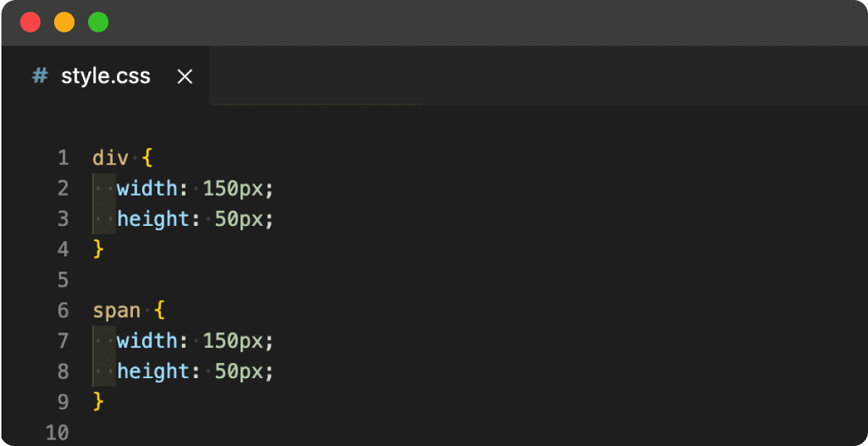
Task: Place cursor on the span selector
Action: (116, 310)
